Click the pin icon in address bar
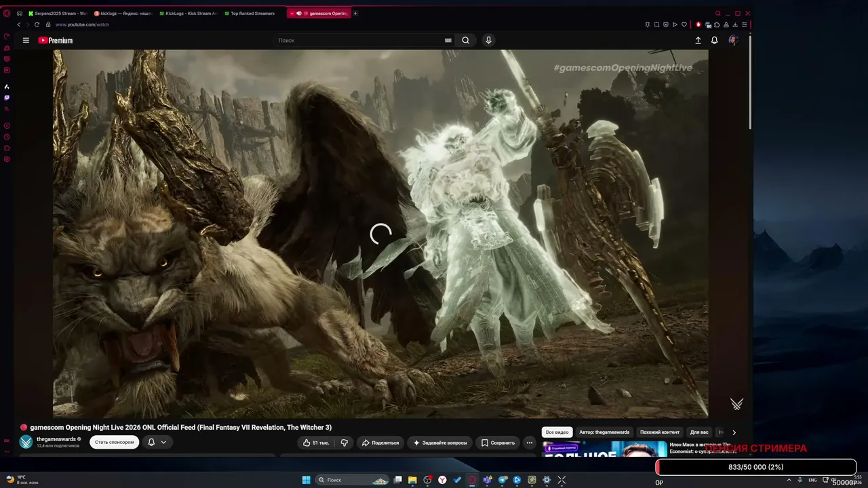This screenshot has width=868, height=488. click(x=648, y=24)
